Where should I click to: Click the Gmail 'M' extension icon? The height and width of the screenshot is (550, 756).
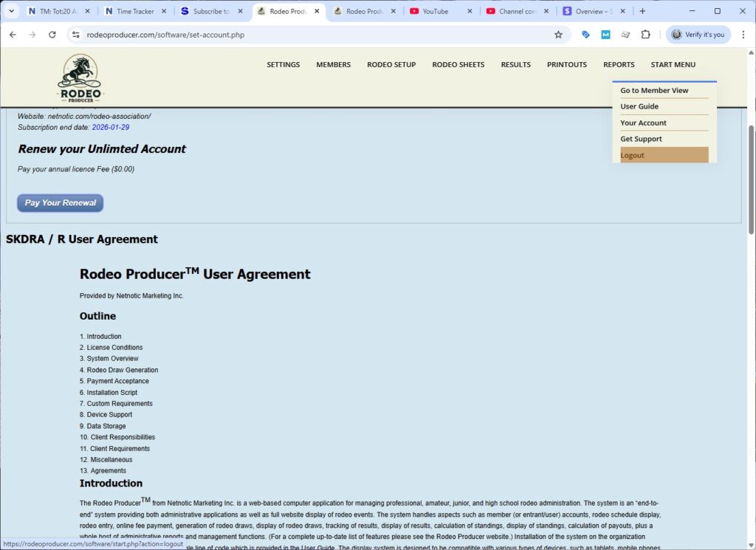pos(607,34)
